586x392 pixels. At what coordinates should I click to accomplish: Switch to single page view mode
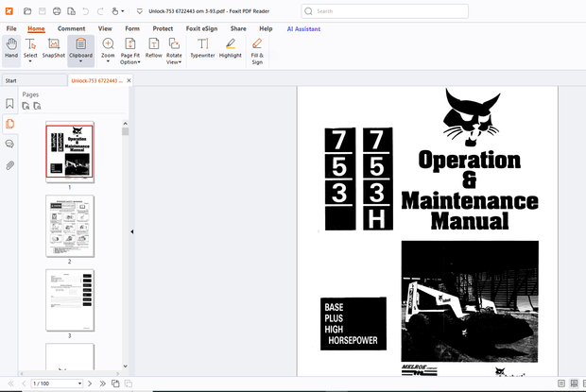[x=561, y=383]
